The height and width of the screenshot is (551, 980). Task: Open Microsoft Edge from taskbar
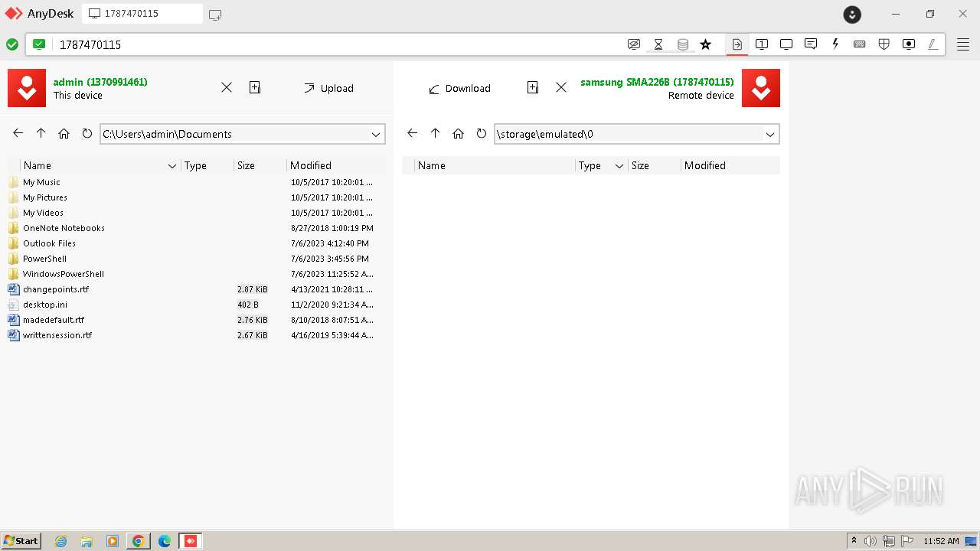(x=164, y=541)
